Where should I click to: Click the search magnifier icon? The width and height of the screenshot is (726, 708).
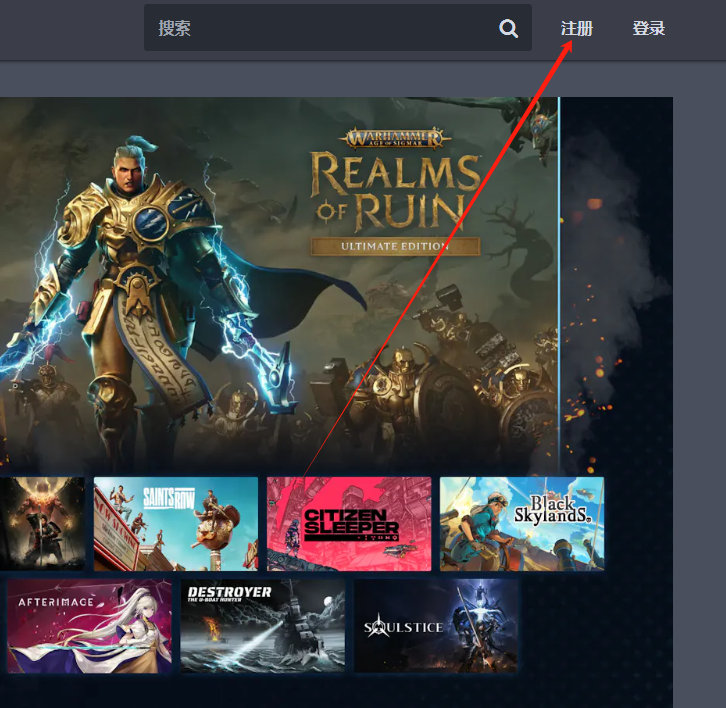[x=508, y=29]
